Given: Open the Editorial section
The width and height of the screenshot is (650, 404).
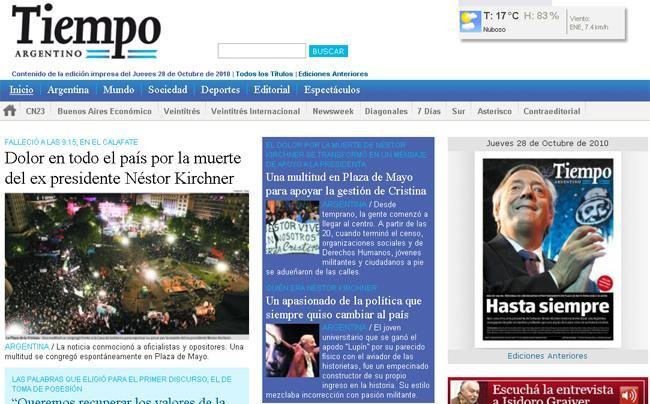Looking at the screenshot, I should click(272, 90).
